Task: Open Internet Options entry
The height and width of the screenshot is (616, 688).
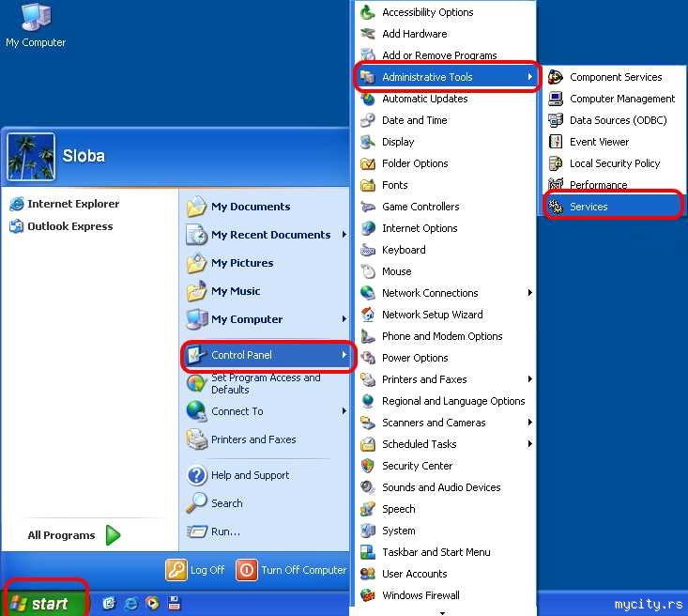Action: click(445, 228)
